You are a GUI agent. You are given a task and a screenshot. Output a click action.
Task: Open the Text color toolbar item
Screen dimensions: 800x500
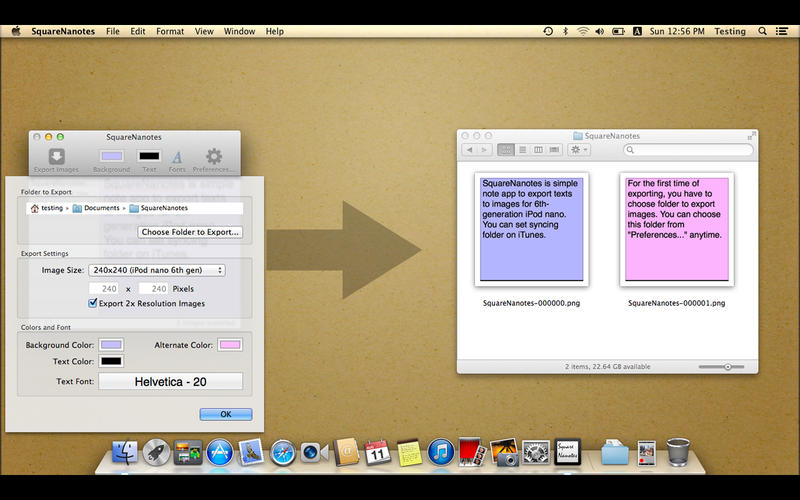(x=149, y=156)
